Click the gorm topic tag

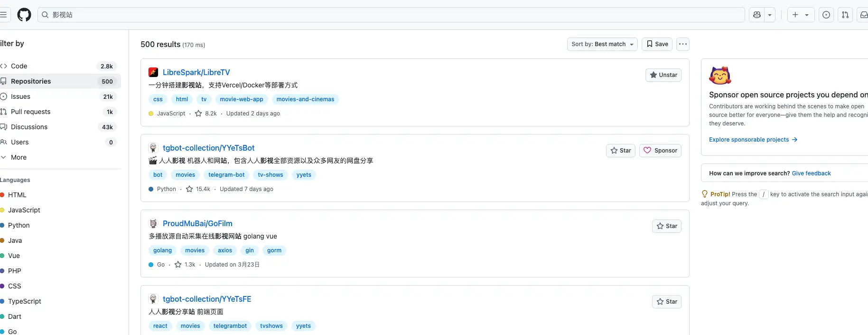tap(274, 250)
